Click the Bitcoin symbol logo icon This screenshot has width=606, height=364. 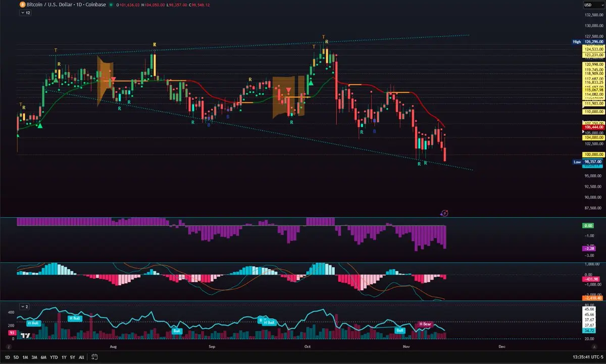click(23, 5)
